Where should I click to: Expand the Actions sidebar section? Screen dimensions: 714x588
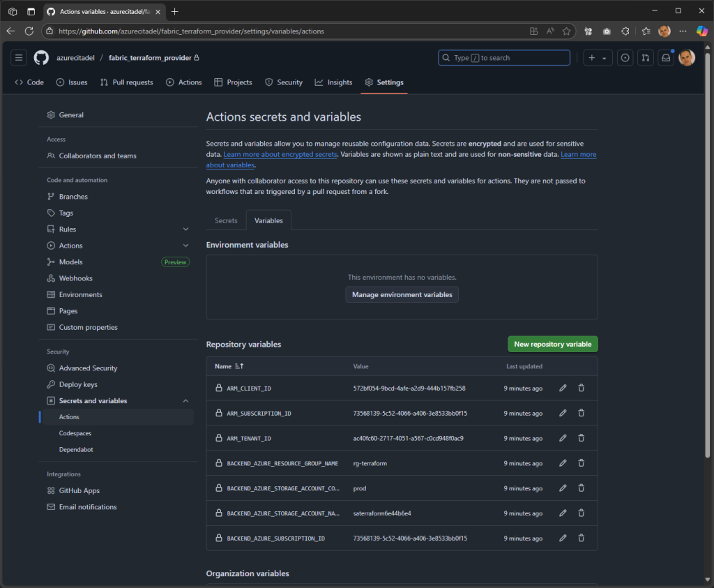[x=185, y=245]
